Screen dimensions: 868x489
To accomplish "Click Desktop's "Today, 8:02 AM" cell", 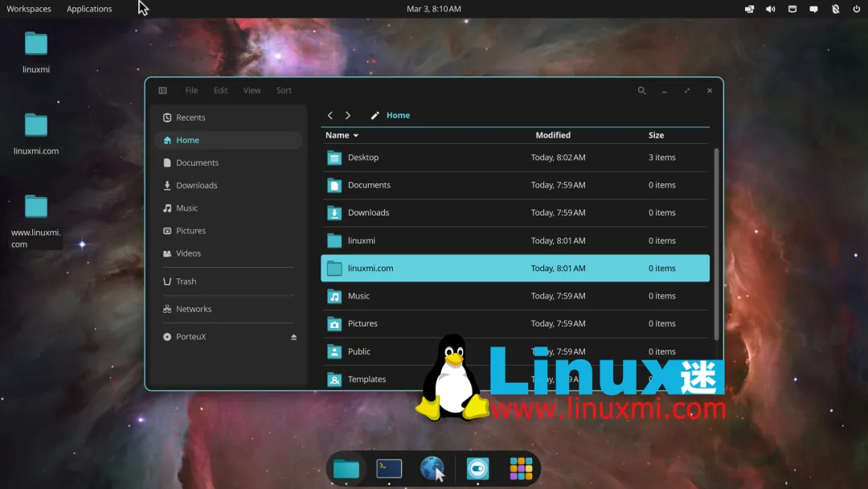I will (x=558, y=158).
